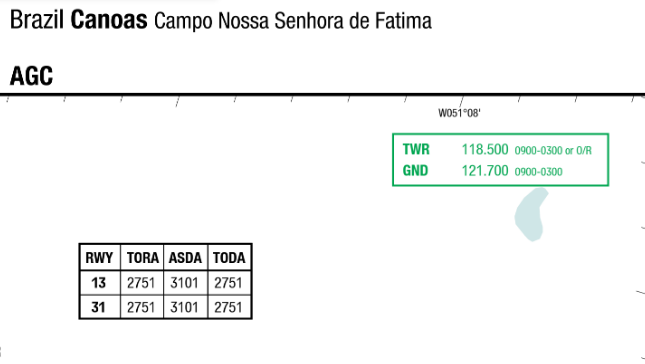Click GND operating hours 0900-0300
Image resolution: width=645 pixels, height=364 pixels.
[x=538, y=172]
